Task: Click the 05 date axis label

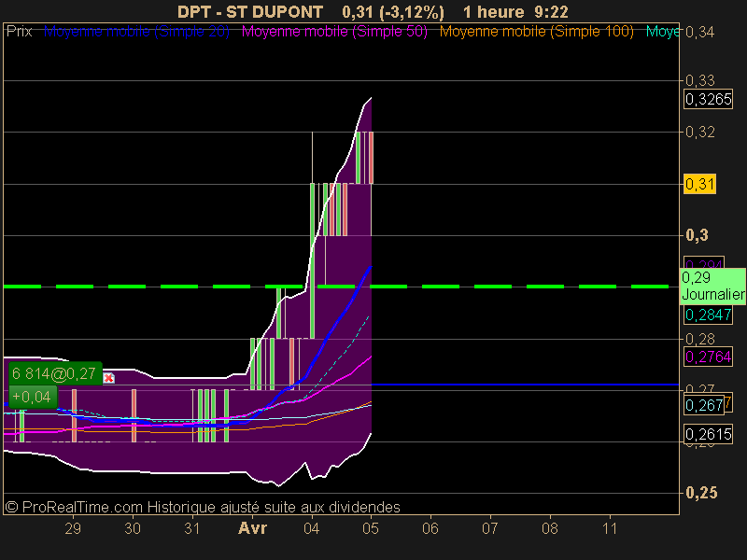Action: point(371,528)
